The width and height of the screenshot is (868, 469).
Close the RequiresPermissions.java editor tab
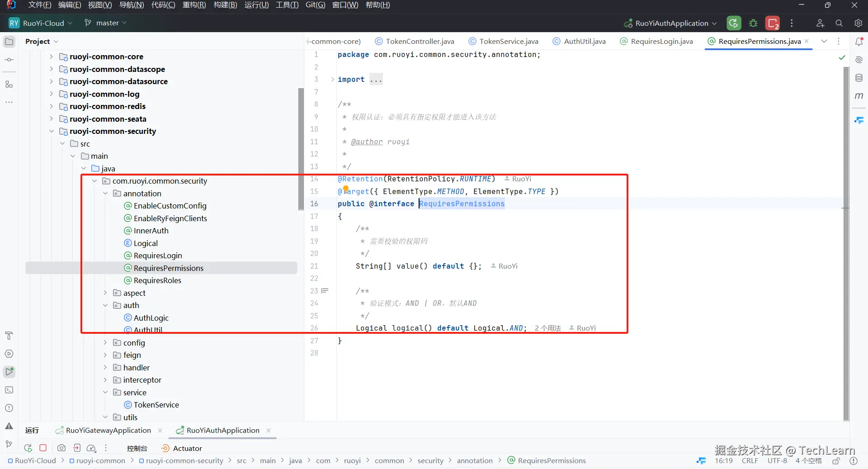point(807,41)
